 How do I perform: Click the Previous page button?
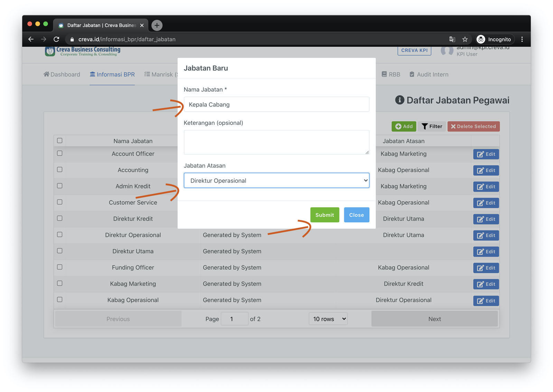118,319
